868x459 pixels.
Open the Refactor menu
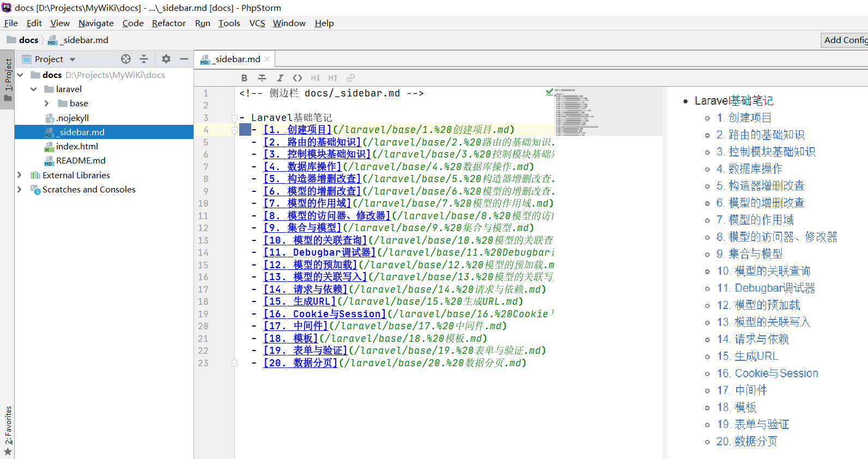coord(169,23)
